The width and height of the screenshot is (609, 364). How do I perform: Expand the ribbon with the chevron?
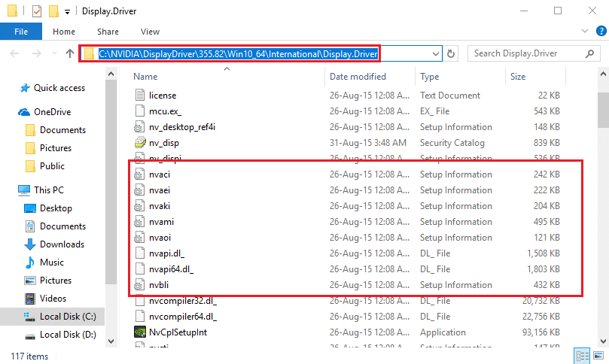pos(584,31)
